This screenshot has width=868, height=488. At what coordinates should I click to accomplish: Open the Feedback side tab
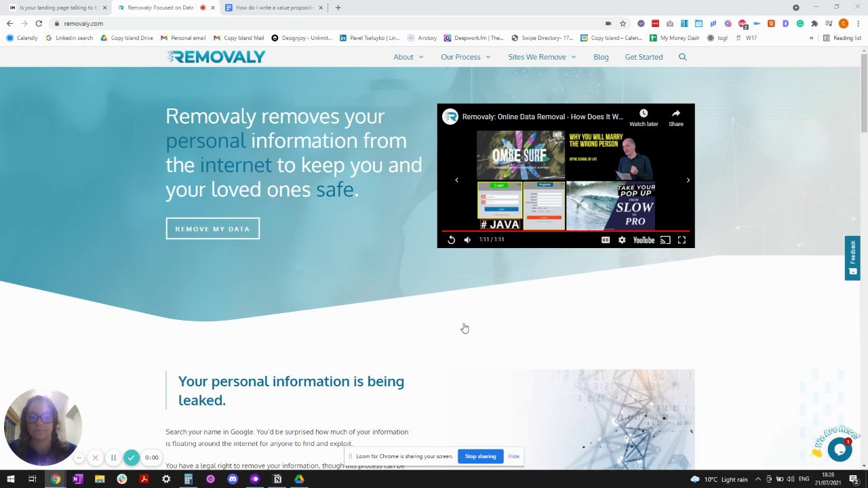852,258
